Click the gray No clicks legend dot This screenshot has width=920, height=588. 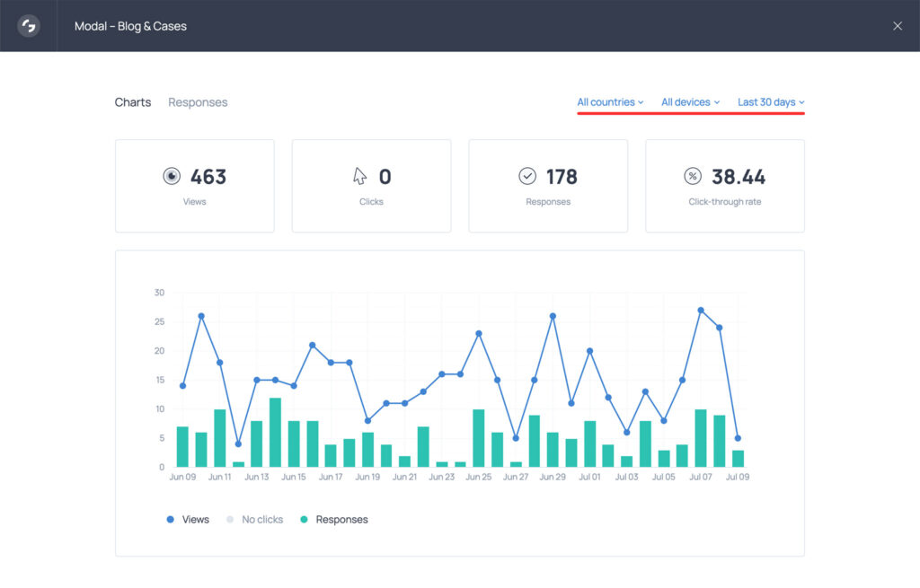(x=228, y=519)
